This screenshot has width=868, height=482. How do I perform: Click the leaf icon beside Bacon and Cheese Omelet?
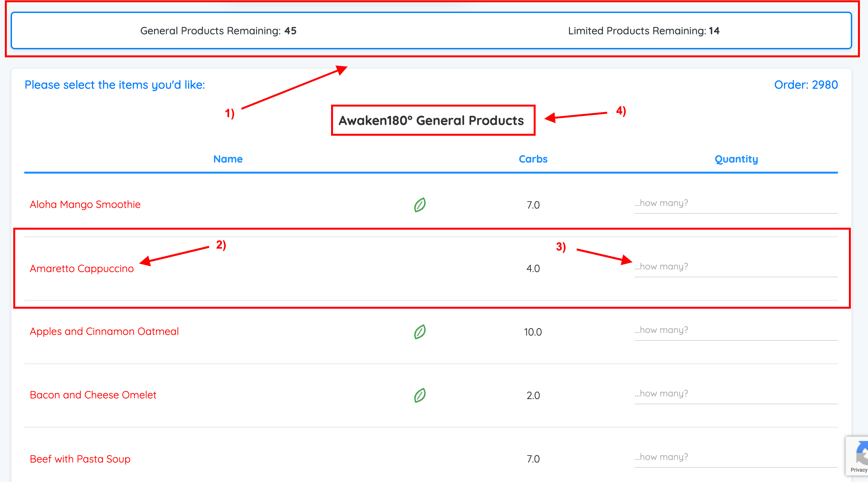[x=419, y=395]
